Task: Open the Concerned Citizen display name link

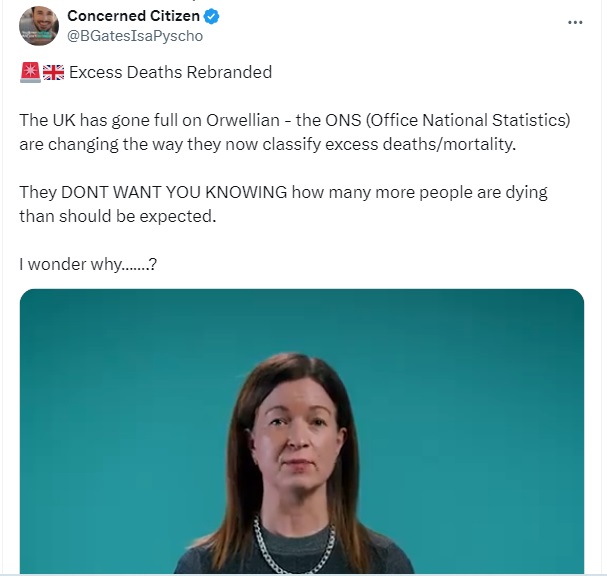Action: pos(133,16)
